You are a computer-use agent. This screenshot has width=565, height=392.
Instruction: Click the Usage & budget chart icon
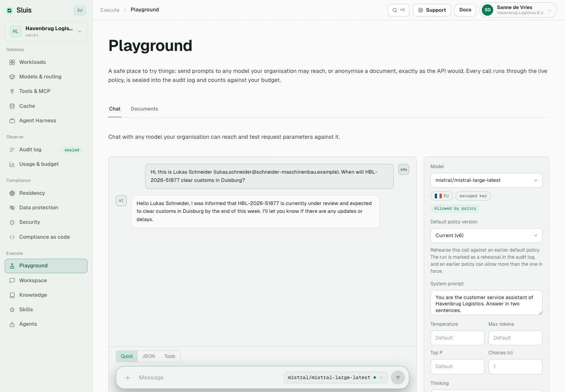coord(12,164)
